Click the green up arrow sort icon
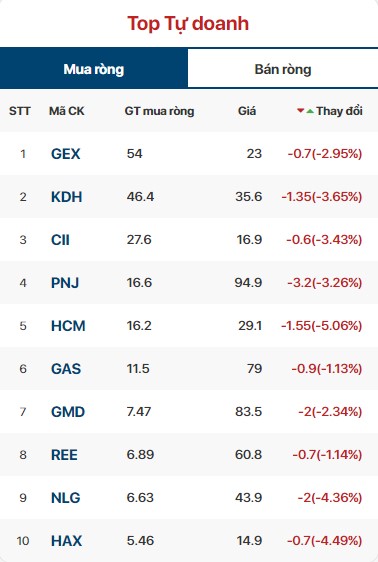Viewport: 378px width, 562px height. click(x=310, y=111)
